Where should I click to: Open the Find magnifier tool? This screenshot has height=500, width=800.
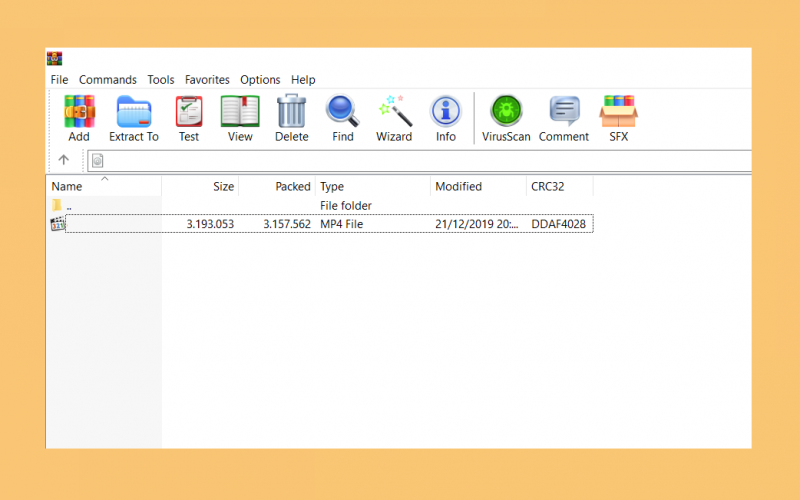click(x=342, y=111)
